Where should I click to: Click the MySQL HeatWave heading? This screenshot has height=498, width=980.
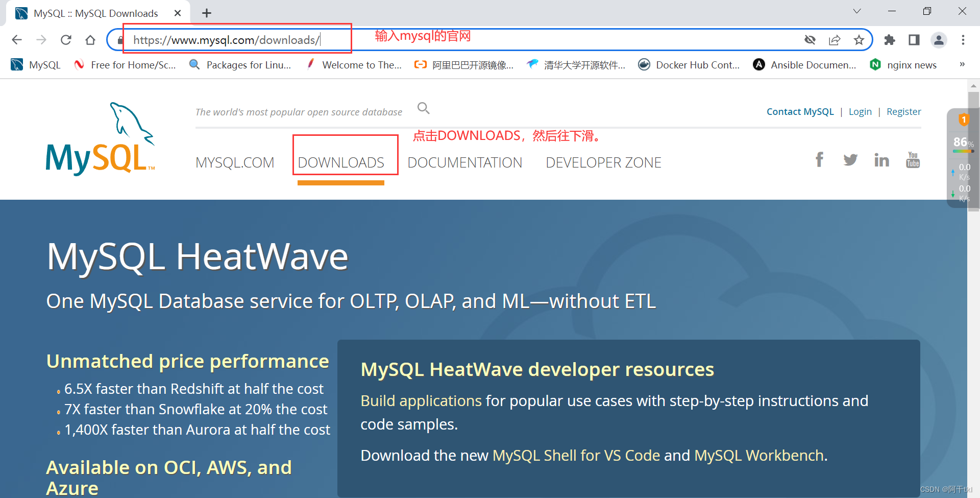[198, 256]
